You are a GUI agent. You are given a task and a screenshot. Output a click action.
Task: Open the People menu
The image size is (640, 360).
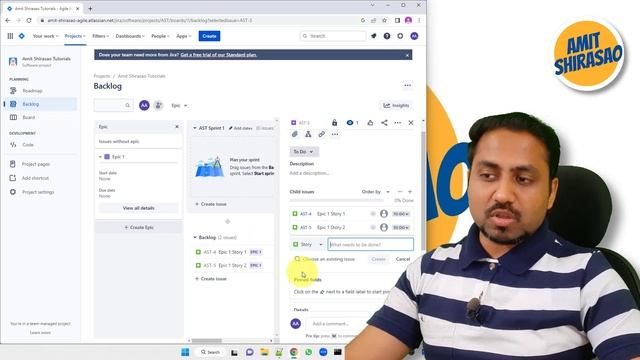point(160,36)
